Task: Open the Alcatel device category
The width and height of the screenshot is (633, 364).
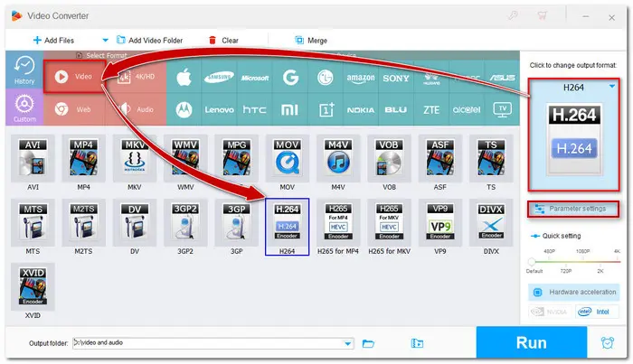Action: (x=467, y=109)
